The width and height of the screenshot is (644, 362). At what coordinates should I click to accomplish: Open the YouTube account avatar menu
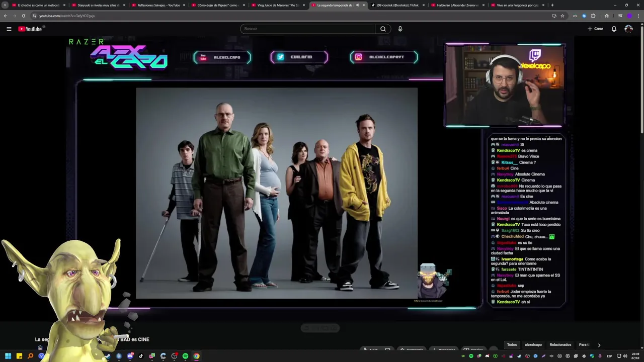click(628, 29)
